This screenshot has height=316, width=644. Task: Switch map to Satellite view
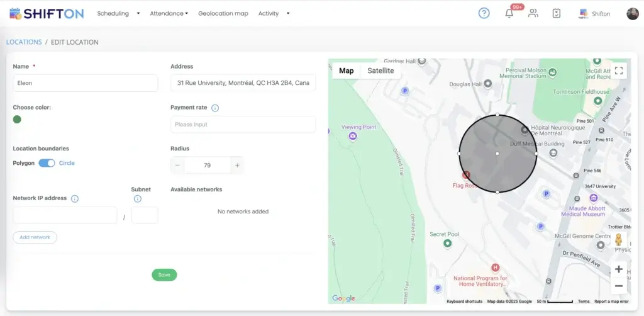pos(380,71)
